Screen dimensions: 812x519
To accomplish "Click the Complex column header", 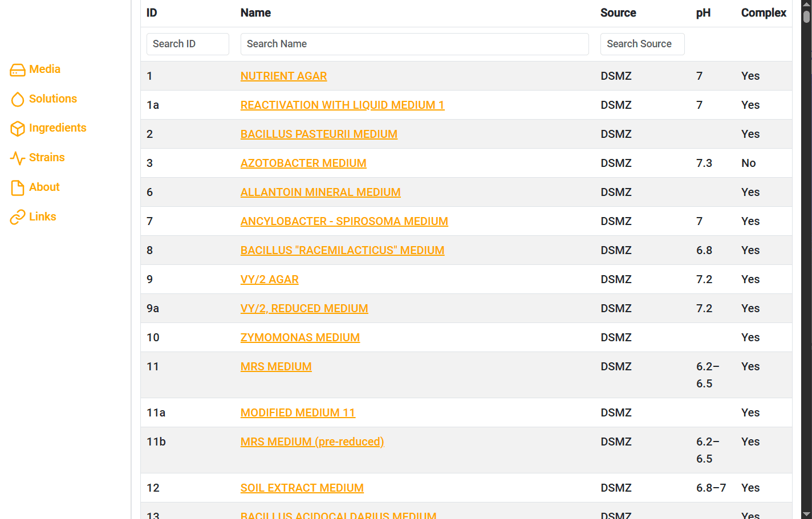I will [x=763, y=13].
